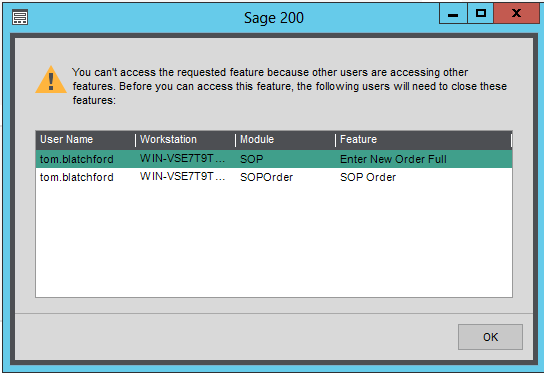This screenshot has height=373, width=544.
Task: Click the SOPOrder module cell
Action: coord(266,177)
